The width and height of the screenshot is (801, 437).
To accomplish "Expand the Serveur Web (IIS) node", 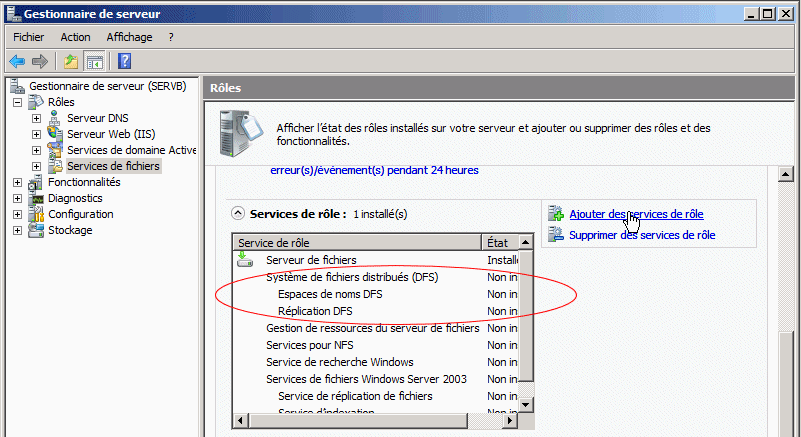I will [x=36, y=134].
